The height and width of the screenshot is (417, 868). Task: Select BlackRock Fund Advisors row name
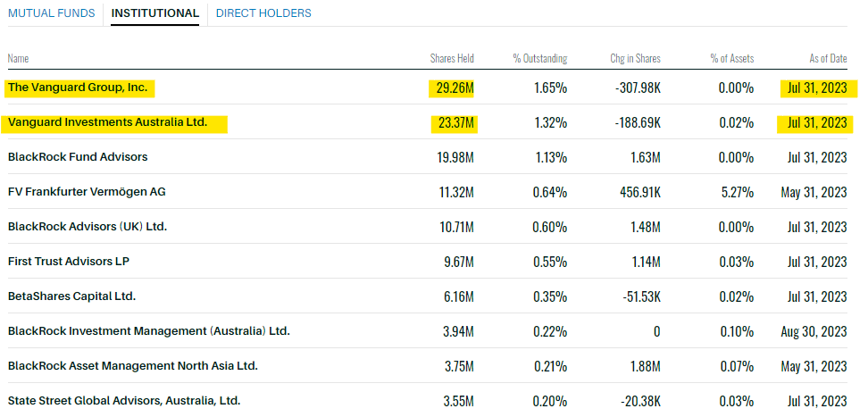point(78,157)
